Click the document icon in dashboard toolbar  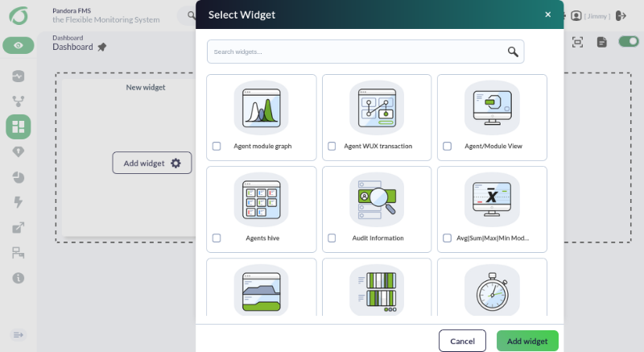coord(601,42)
